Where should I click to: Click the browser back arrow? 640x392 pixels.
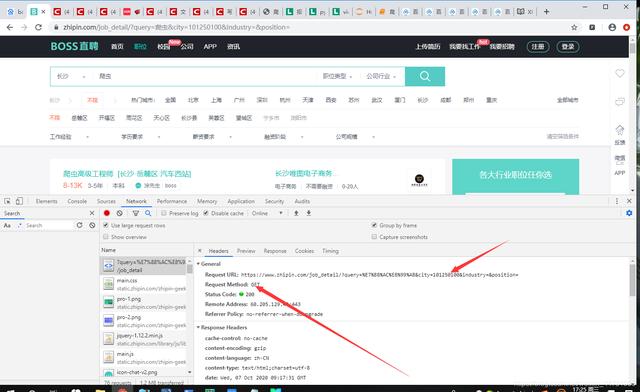pyautogui.click(x=10, y=27)
